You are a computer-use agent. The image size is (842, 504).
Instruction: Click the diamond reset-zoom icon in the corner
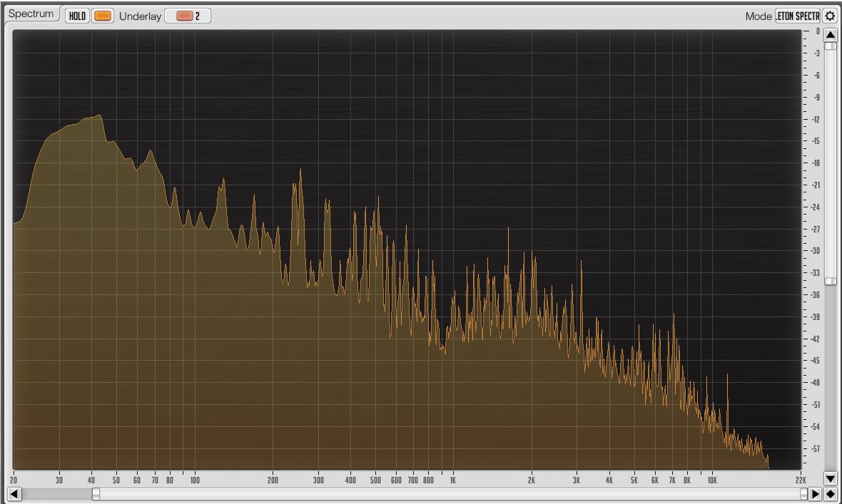tap(830, 493)
